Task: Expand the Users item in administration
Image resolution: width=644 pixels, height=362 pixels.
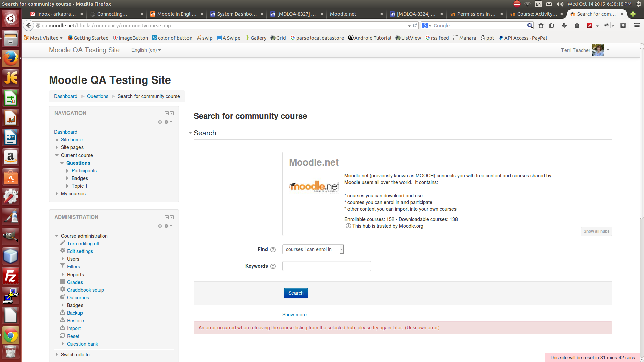Action: 62,259
